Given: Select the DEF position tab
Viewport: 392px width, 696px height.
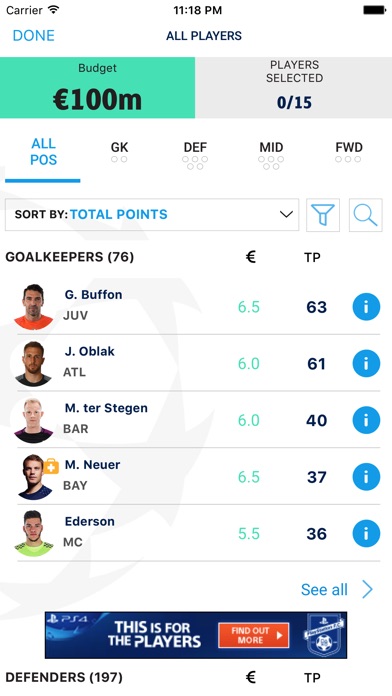Looking at the screenshot, I should coord(195,154).
